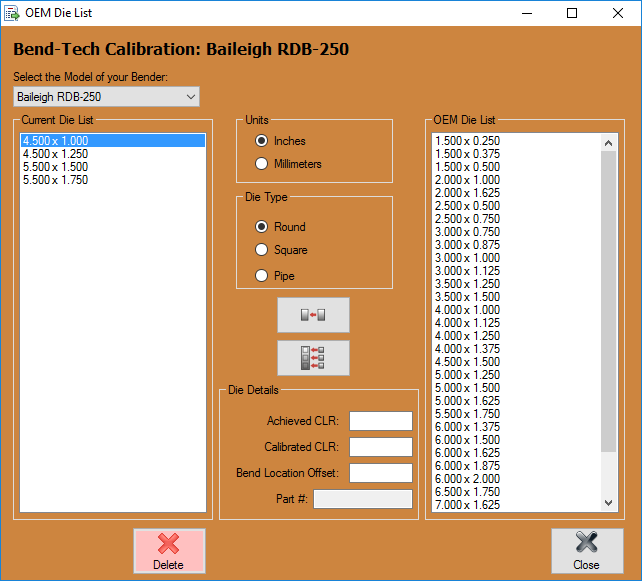Viewport: 642px width, 581px height.
Task: Select 3.000 x 1.125 in OEM list
Action: point(517,271)
